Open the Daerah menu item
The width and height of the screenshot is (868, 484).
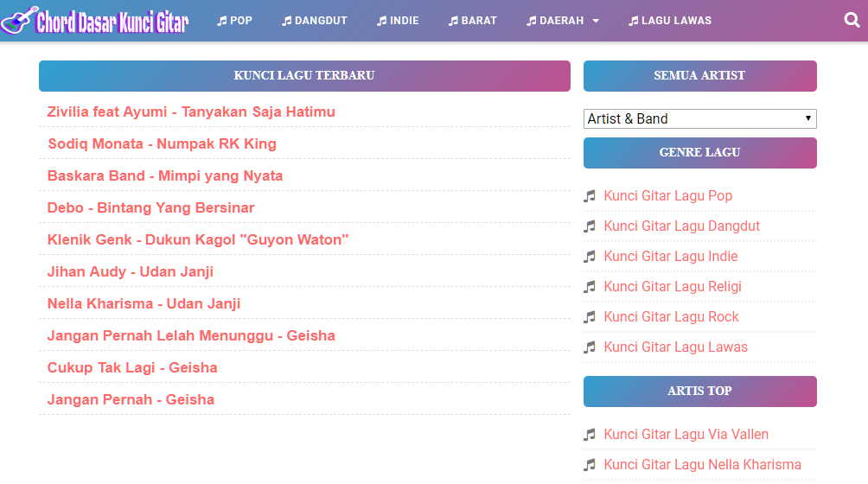555,21
